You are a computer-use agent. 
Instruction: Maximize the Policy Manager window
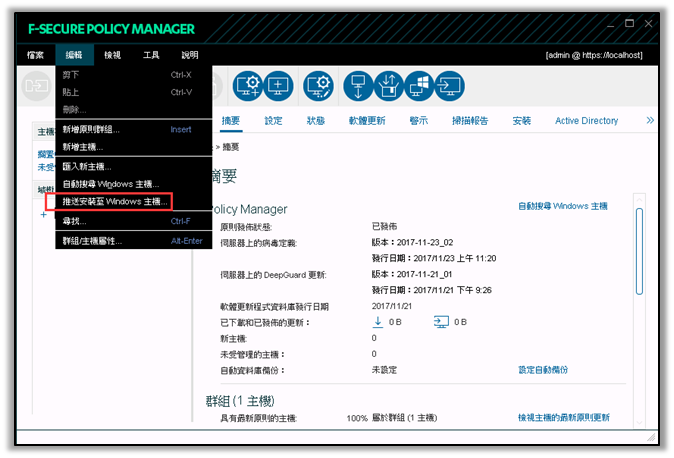(629, 23)
